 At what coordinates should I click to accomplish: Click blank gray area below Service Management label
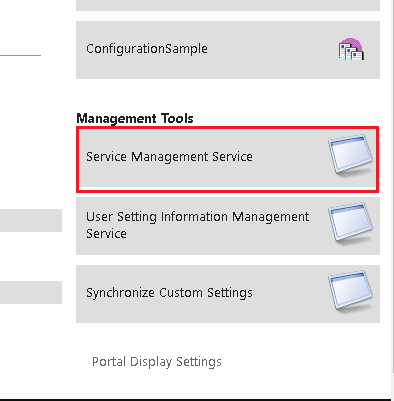tap(200, 177)
